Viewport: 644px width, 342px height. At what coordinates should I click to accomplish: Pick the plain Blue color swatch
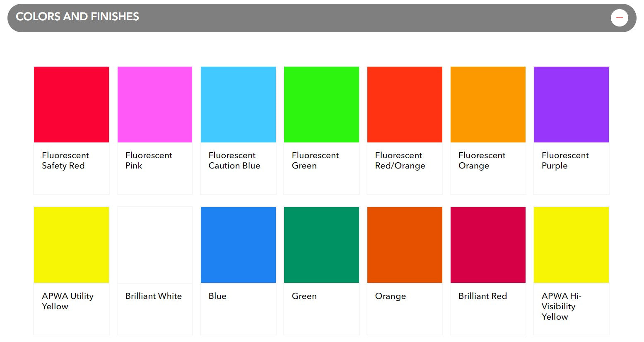click(238, 245)
